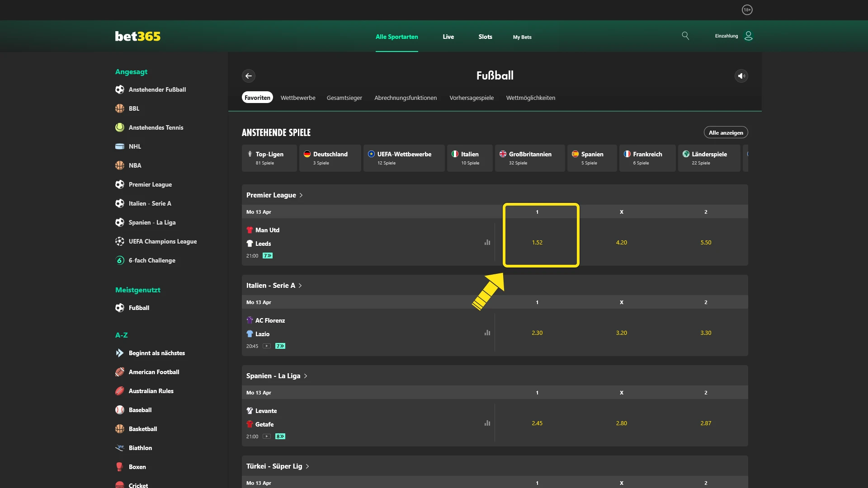Switch to the Wettbewerbe tab
The width and height of the screenshot is (868, 488).
[x=298, y=98]
